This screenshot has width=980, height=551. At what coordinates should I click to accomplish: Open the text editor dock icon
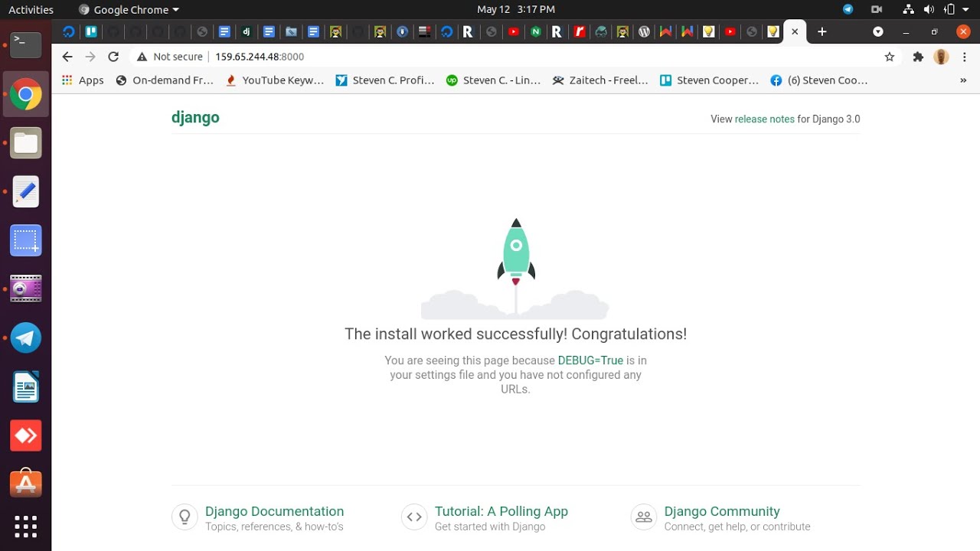pyautogui.click(x=25, y=191)
